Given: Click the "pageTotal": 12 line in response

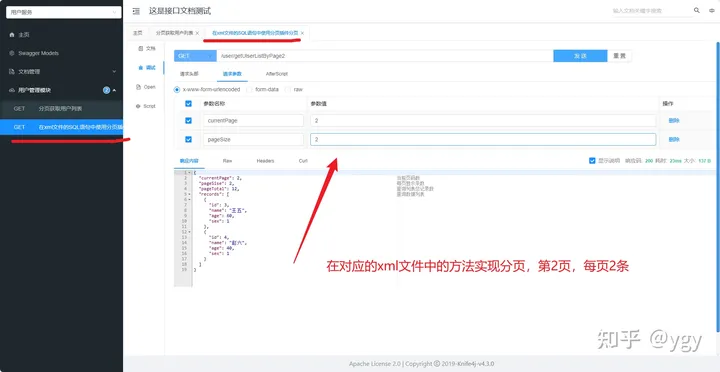Looking at the screenshot, I should [219, 189].
